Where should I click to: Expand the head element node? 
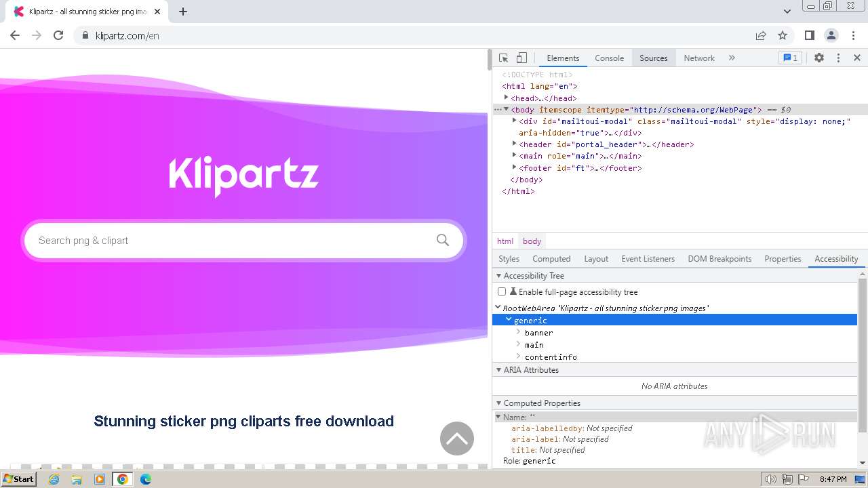(x=506, y=98)
